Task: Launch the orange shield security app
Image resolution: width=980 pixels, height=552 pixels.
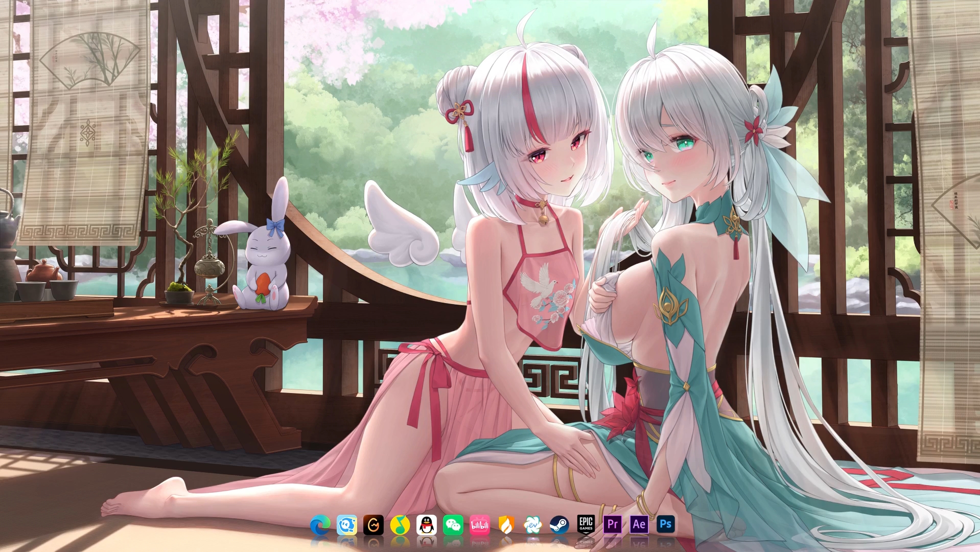Action: pyautogui.click(x=507, y=524)
